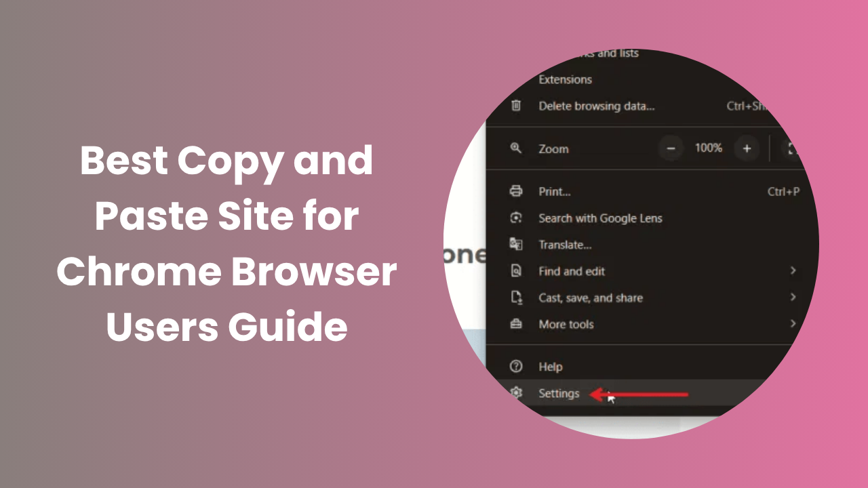The width and height of the screenshot is (868, 488).
Task: Click the Zoom magnifier icon
Action: (x=516, y=148)
